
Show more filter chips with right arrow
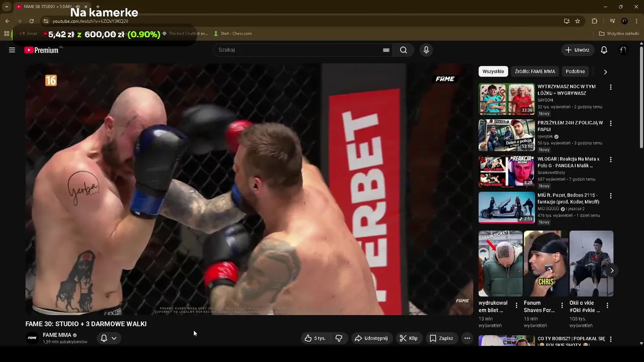tap(605, 72)
